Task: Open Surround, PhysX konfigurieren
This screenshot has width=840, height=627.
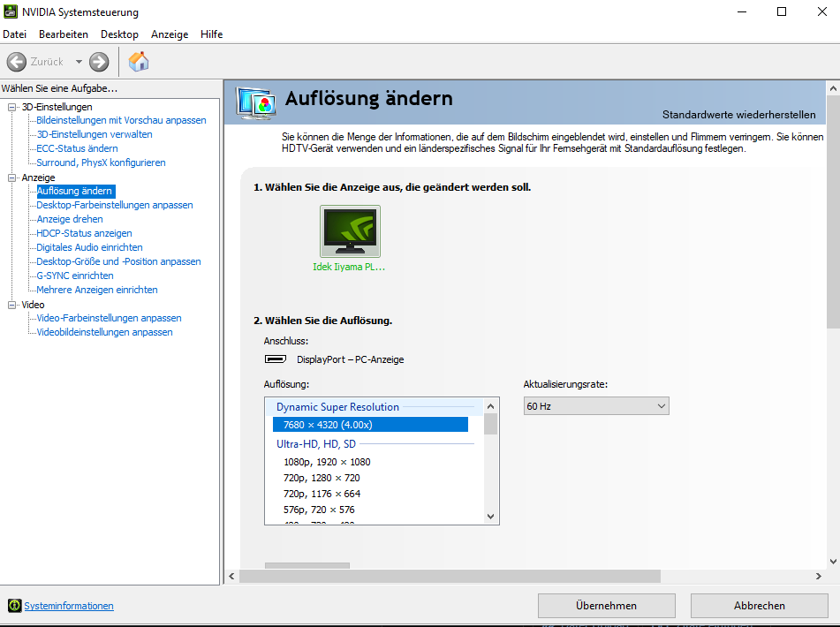Action: (101, 162)
